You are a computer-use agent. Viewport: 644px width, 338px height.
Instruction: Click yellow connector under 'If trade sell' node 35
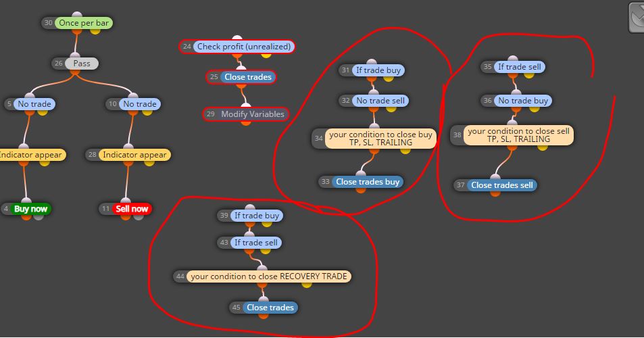(x=529, y=74)
